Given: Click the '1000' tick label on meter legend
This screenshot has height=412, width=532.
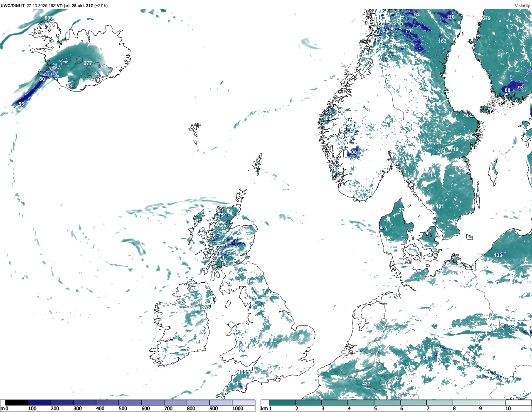Looking at the screenshot, I should [x=237, y=409].
